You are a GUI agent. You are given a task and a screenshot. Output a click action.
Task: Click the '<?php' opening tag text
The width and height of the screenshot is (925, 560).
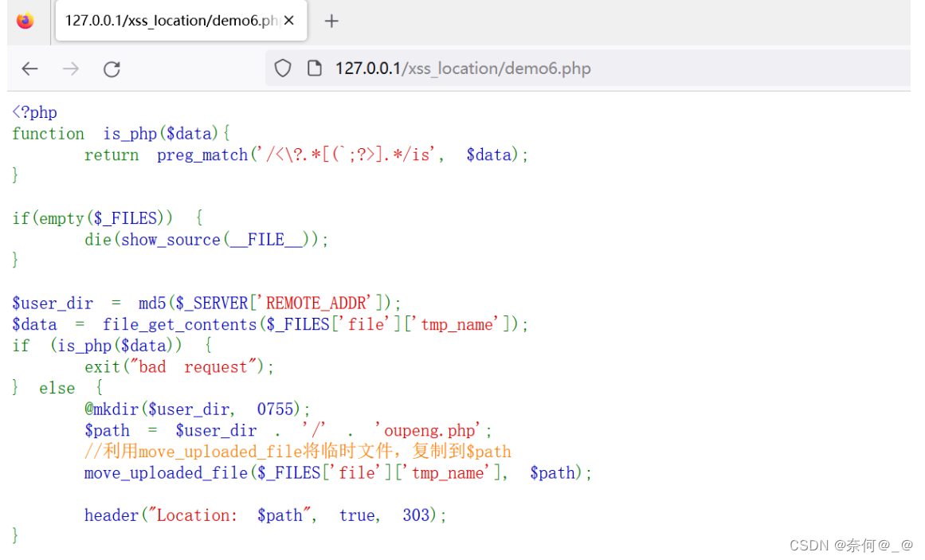coord(35,112)
